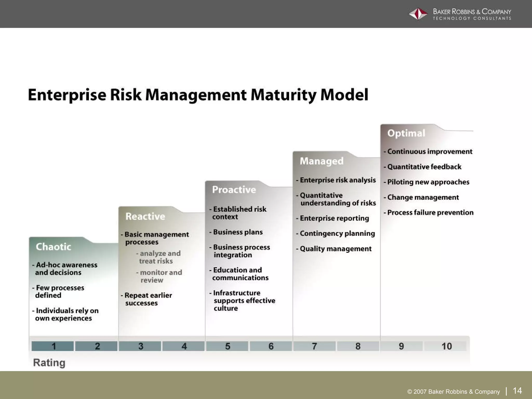The image size is (532, 399).
Task: Click rating box number 5
Action: pyautogui.click(x=227, y=346)
